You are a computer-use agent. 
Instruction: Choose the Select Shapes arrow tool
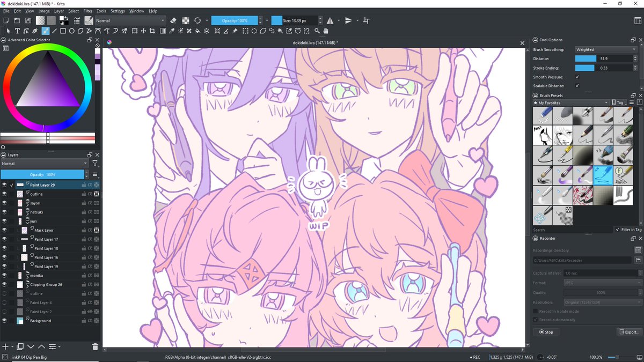coord(8,31)
